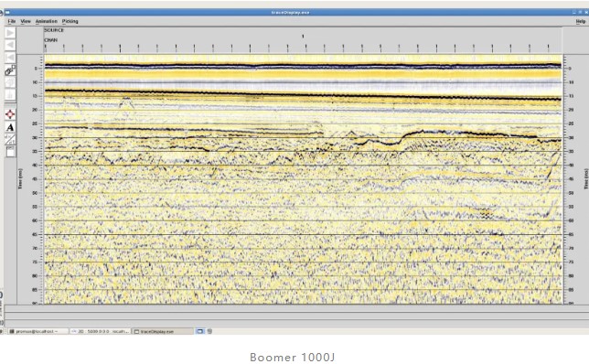Open the Help menu

(581, 21)
